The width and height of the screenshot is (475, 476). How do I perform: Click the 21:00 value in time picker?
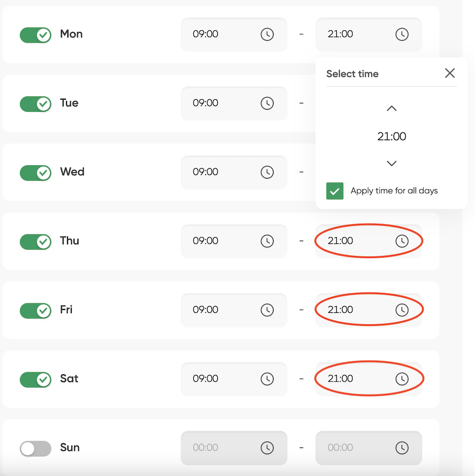(391, 136)
